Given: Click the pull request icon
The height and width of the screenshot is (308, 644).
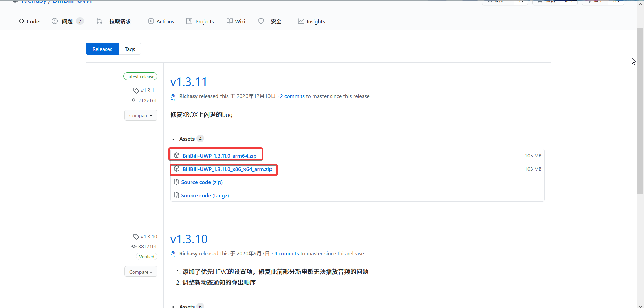Looking at the screenshot, I should (99, 21).
